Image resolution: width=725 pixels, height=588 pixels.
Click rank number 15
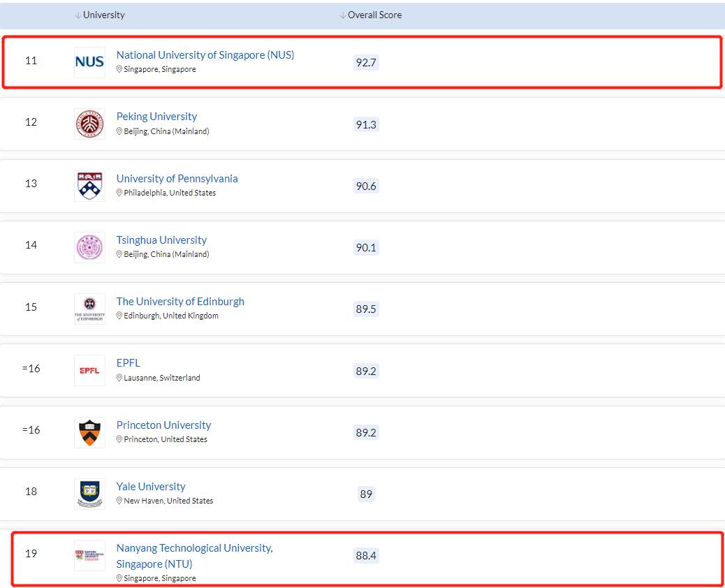(x=31, y=307)
